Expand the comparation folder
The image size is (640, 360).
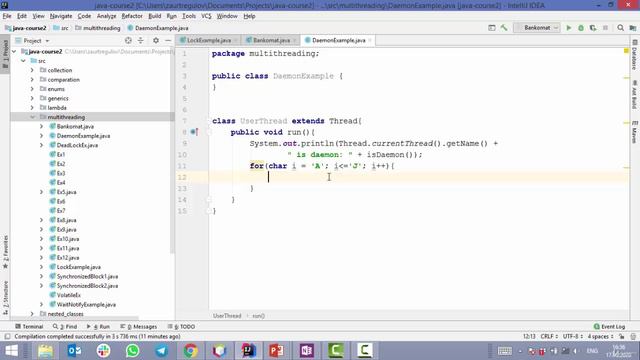pyautogui.click(x=32, y=80)
